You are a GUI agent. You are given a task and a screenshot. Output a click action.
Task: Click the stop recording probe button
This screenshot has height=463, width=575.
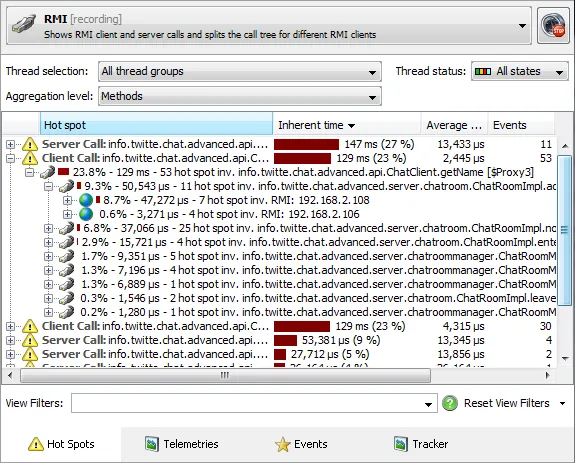pos(553,26)
